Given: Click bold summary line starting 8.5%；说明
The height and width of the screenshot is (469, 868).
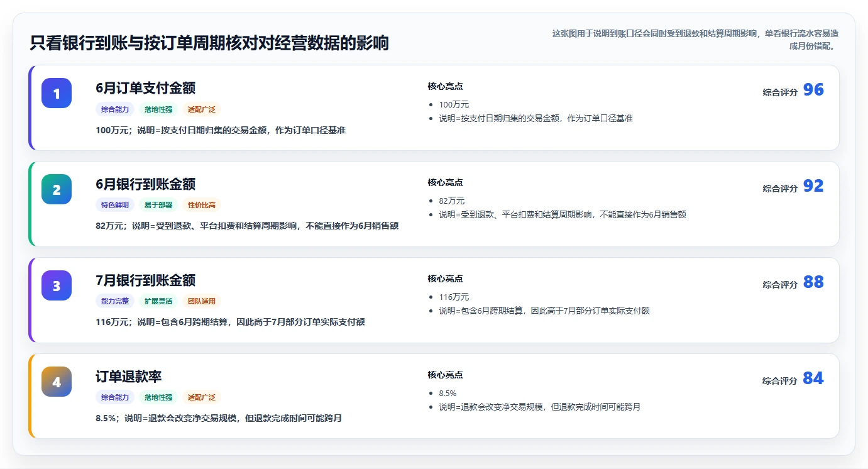Looking at the screenshot, I should click(x=219, y=419).
